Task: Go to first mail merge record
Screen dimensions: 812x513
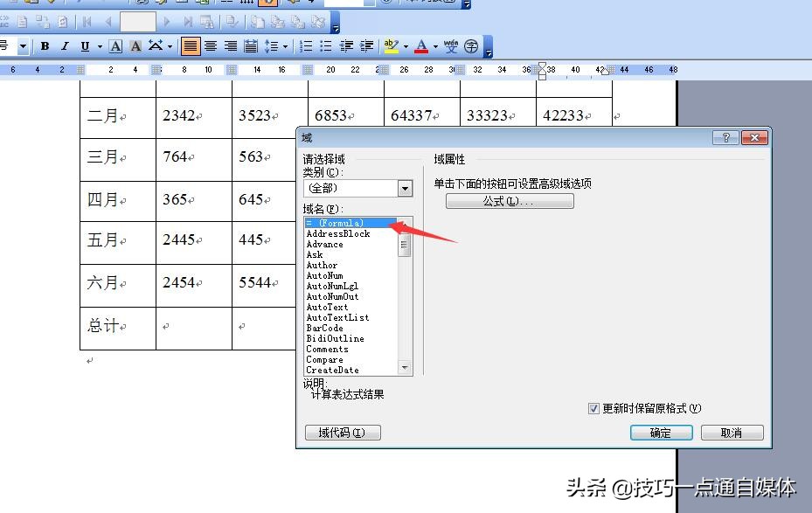Action: [x=87, y=22]
